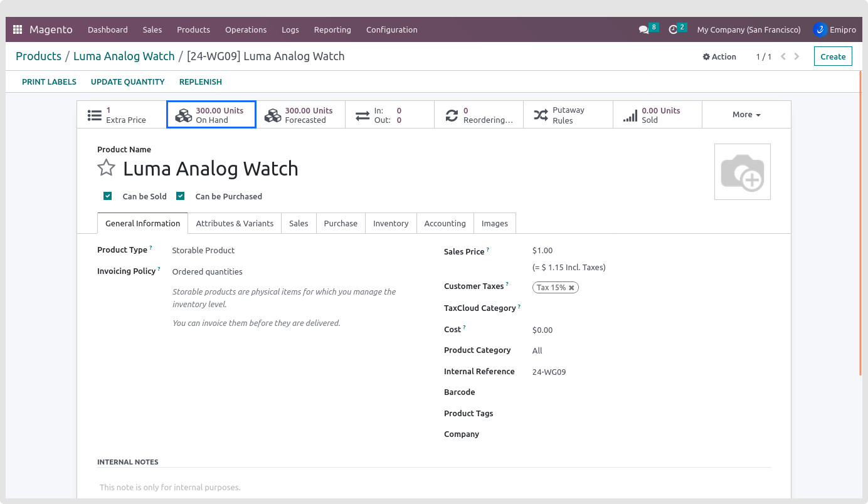
Task: Go to Products breadcrumb link
Action: (x=38, y=56)
